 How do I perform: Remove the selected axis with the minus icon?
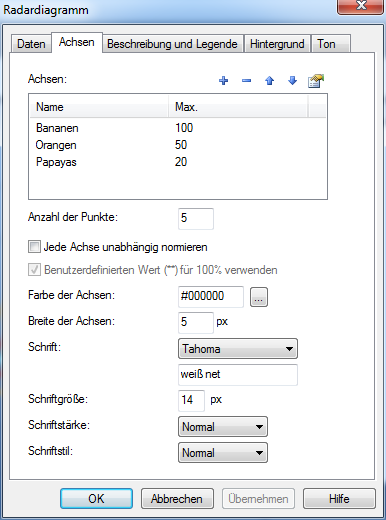[246, 81]
